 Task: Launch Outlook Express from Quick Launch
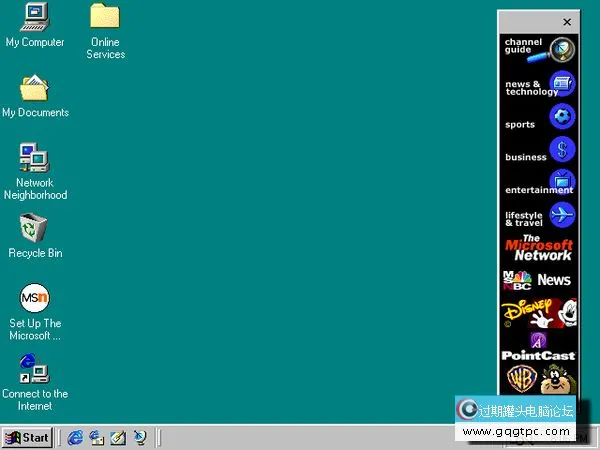pos(96,437)
